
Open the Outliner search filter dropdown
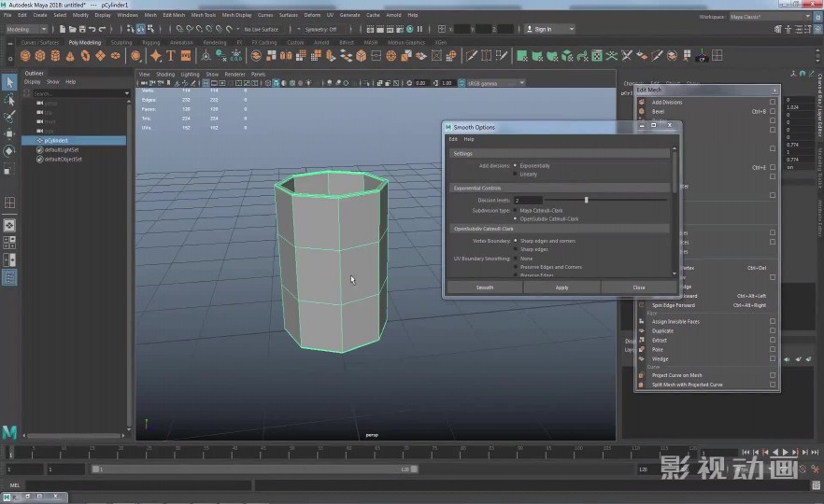click(127, 93)
